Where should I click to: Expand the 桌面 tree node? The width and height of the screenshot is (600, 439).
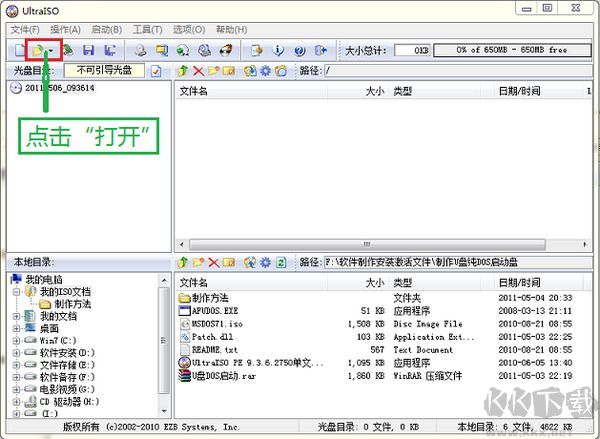pos(16,329)
